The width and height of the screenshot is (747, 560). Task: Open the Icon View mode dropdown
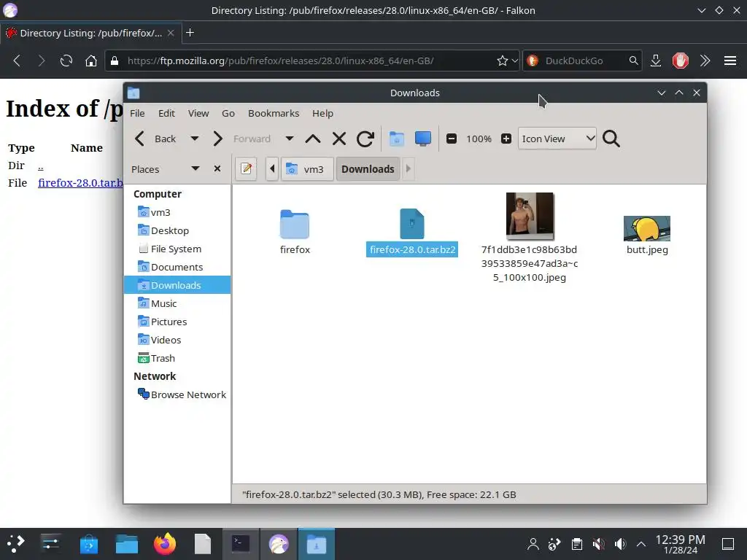point(557,139)
